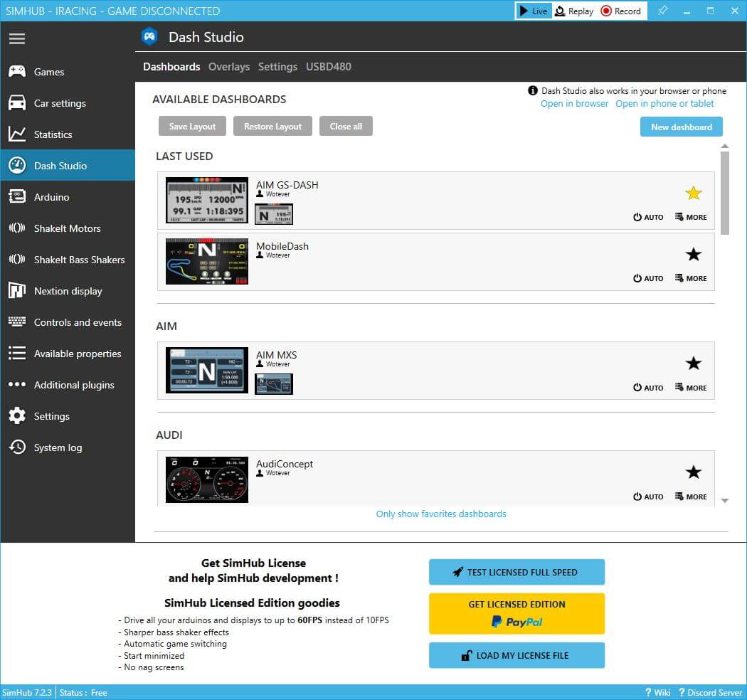Favorite the MobileDash dashboard star
This screenshot has height=700, width=747.
click(693, 254)
